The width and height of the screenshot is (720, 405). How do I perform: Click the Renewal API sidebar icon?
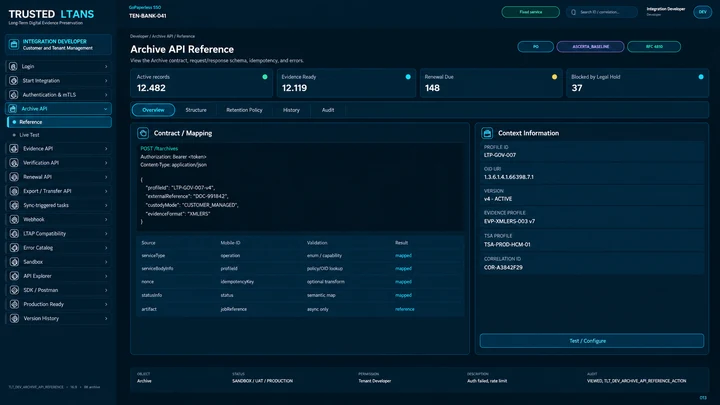coord(14,177)
